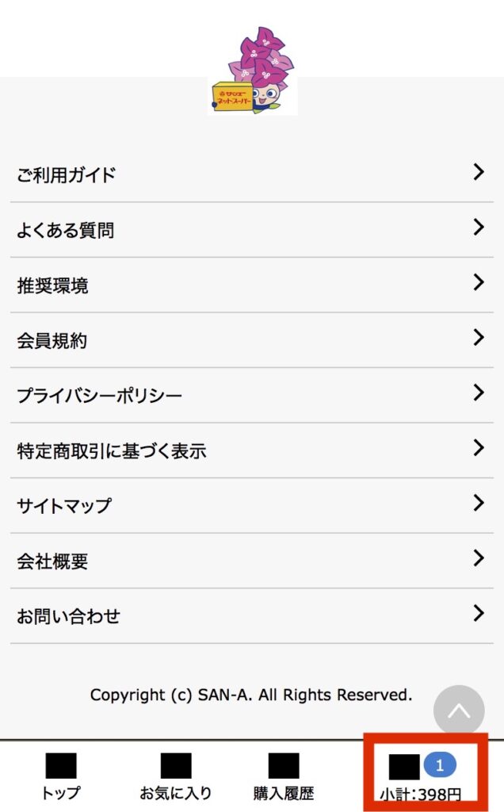Open the プライバシーポリシー row arrow
Viewport: 504px width, 812px height.
[x=478, y=393]
